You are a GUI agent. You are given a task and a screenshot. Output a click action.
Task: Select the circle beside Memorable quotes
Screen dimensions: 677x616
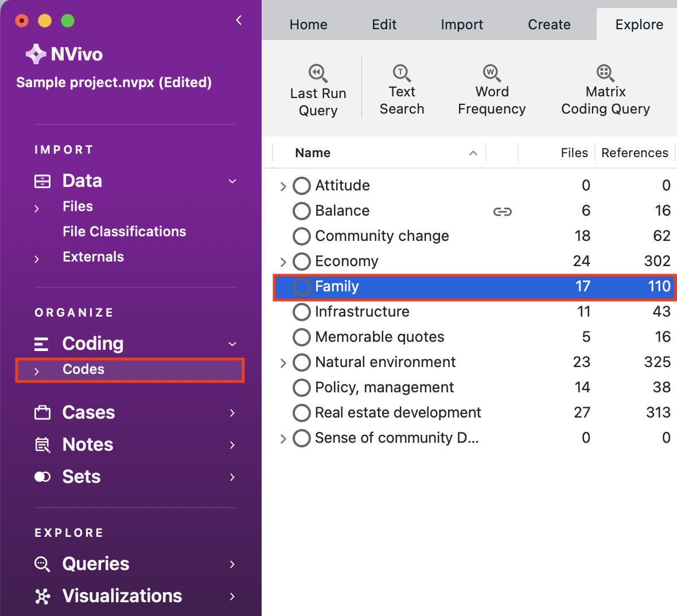302,337
